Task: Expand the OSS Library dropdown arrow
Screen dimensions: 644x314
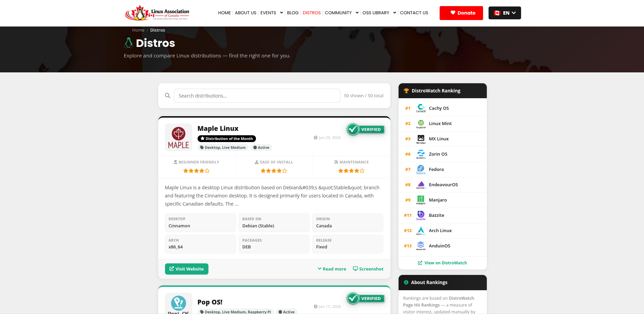Action: [x=394, y=13]
